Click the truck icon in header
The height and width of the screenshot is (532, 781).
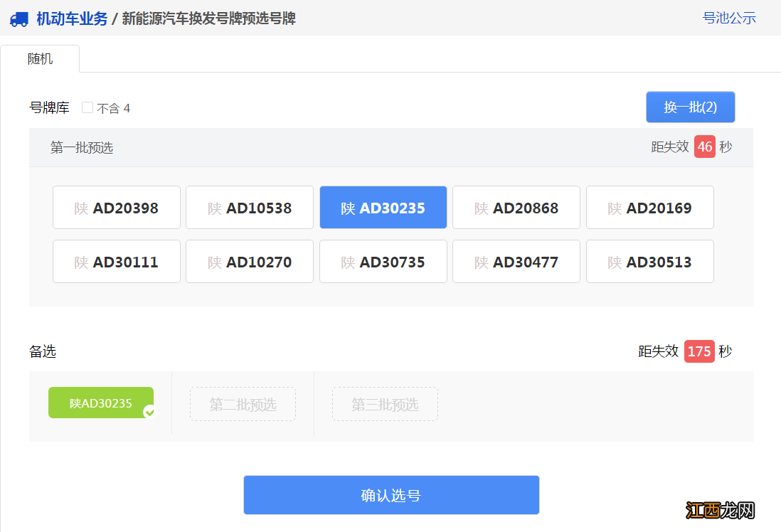click(19, 19)
